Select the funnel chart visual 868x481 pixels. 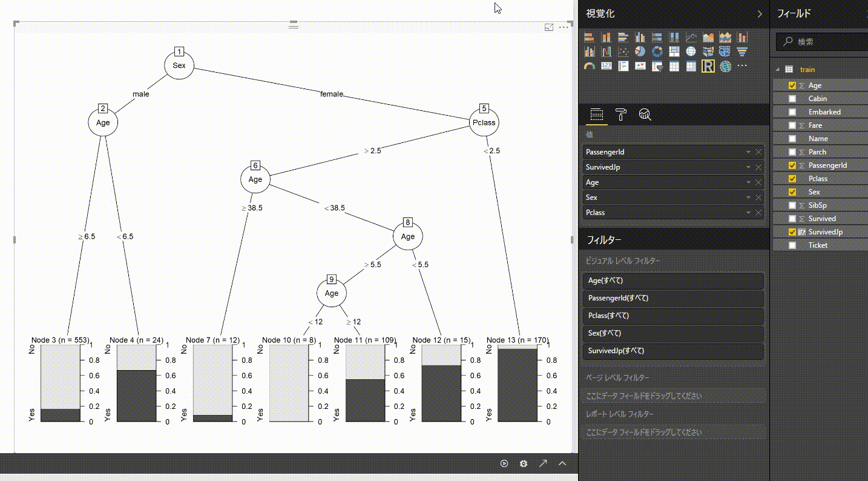tap(742, 51)
